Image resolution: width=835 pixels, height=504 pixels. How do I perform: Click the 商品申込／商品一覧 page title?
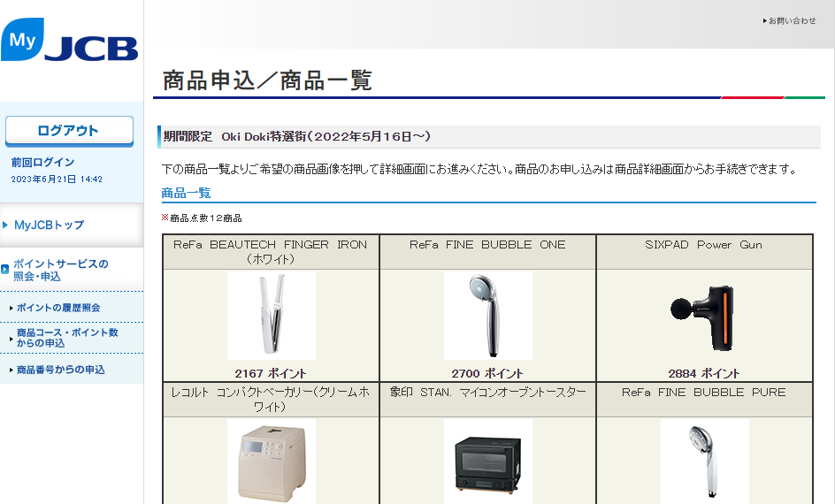click(x=267, y=80)
